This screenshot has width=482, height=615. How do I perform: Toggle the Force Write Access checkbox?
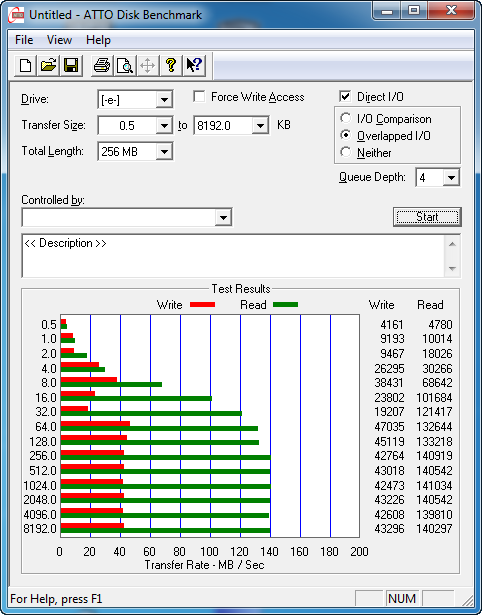coord(199,96)
